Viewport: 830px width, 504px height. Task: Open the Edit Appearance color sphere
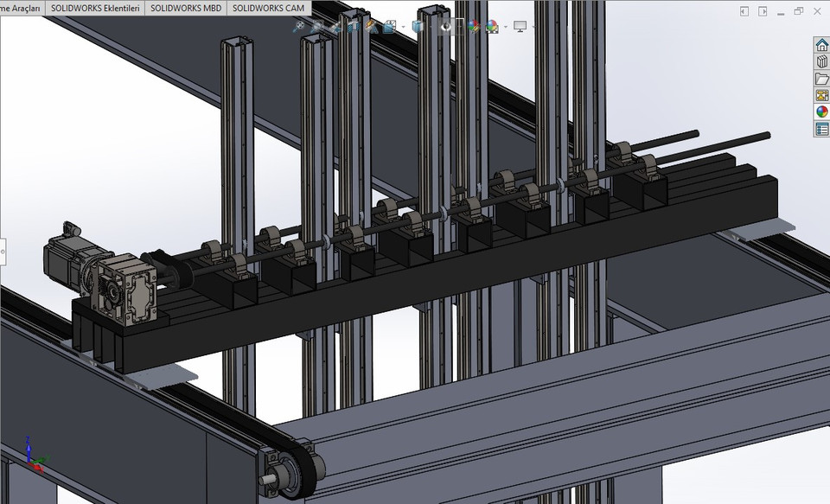[x=474, y=26]
